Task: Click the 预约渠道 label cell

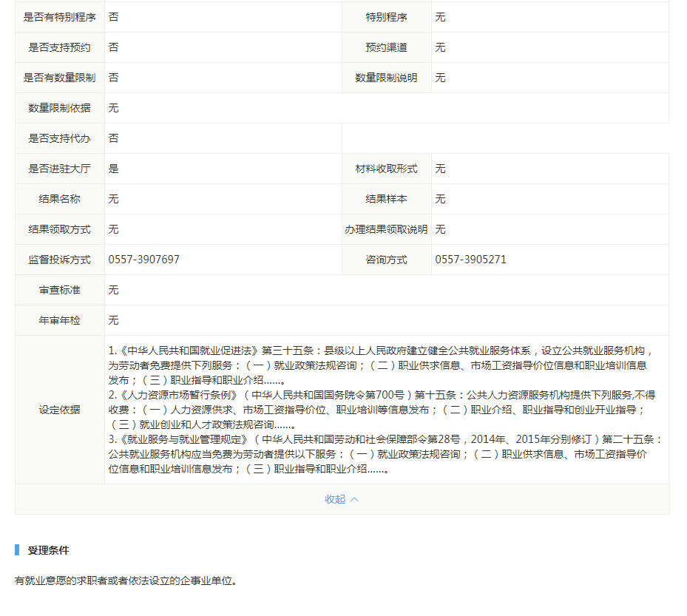Action: pos(386,47)
